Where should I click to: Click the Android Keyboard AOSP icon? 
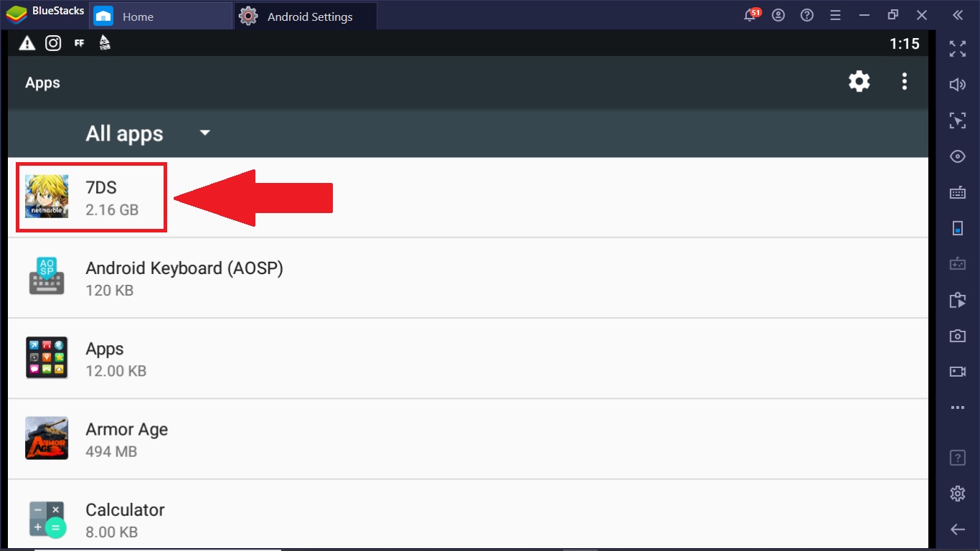point(47,277)
